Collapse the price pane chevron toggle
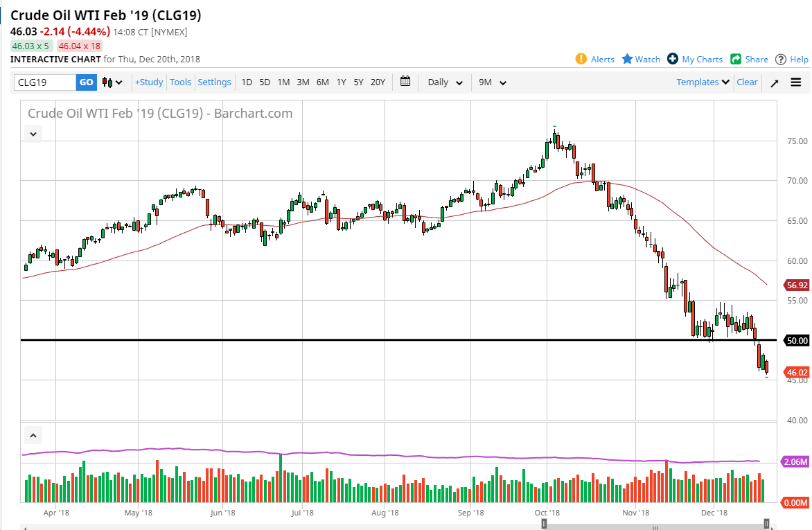812x530 pixels. click(x=33, y=134)
